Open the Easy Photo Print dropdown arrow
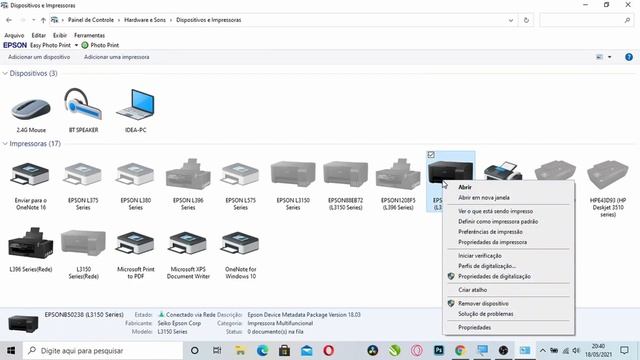The width and height of the screenshot is (640, 360). point(76,45)
